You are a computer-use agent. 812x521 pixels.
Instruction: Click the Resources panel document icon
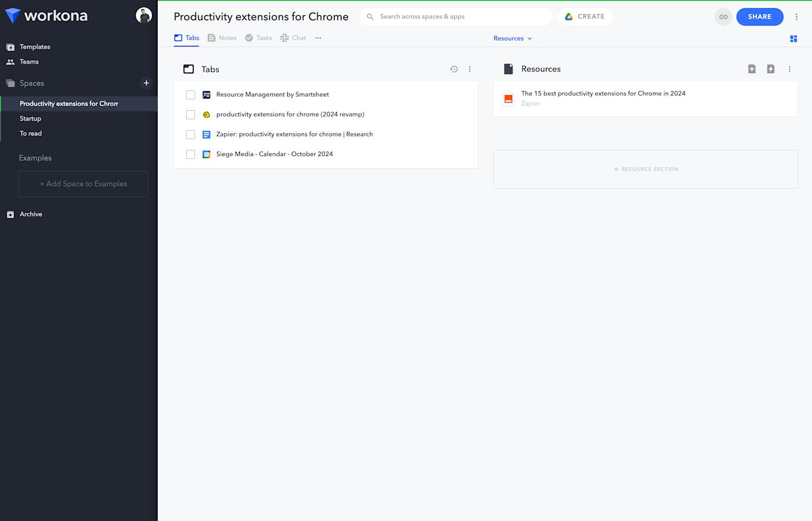509,69
